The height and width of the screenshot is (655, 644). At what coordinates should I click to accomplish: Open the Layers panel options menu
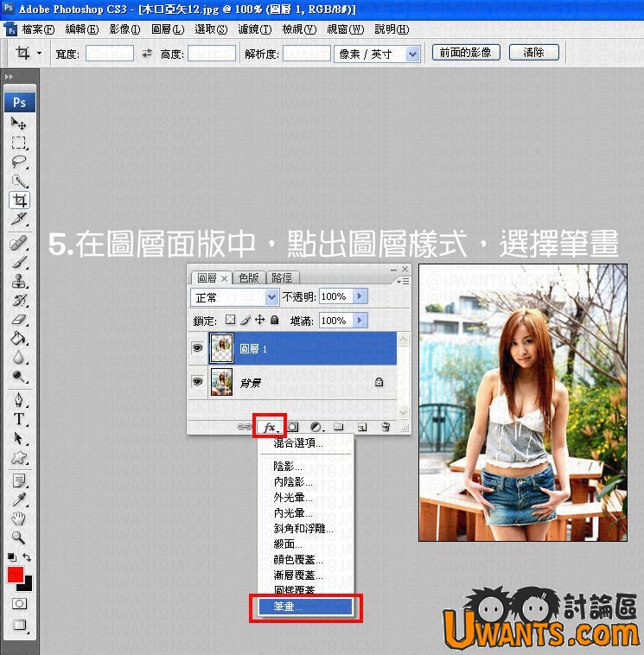coord(404,281)
